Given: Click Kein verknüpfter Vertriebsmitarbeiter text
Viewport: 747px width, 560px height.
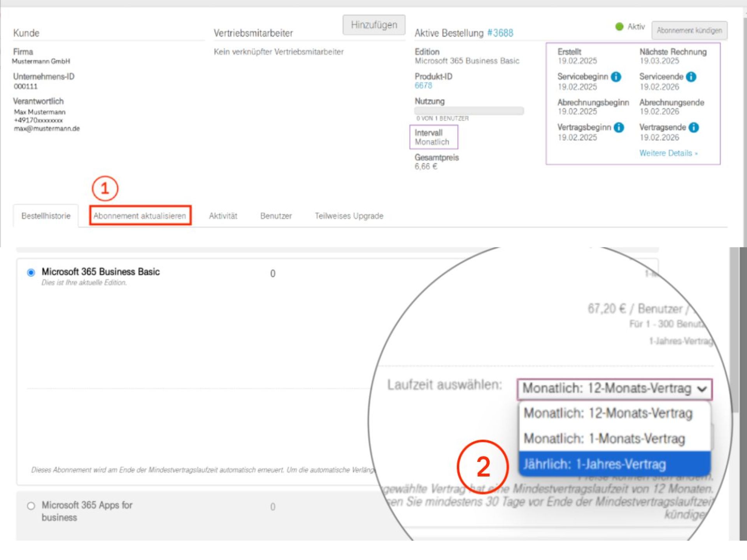Looking at the screenshot, I should point(279,52).
